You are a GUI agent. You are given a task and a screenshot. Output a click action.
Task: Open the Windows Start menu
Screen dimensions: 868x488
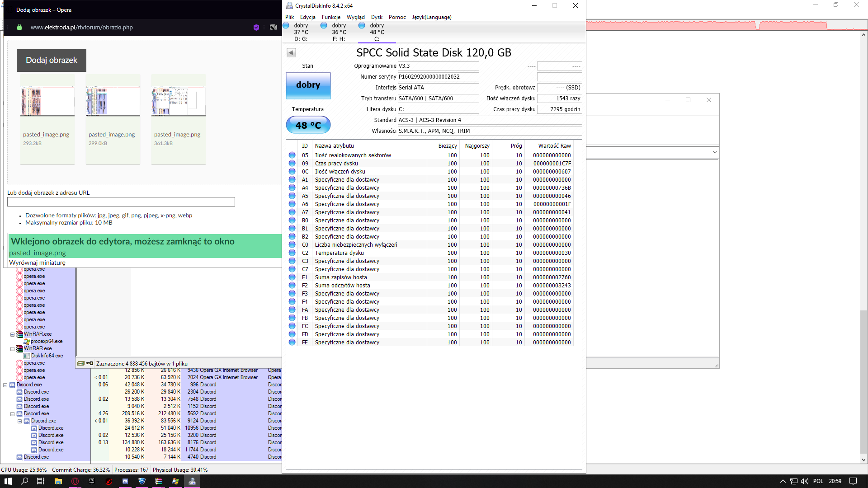[x=8, y=481]
